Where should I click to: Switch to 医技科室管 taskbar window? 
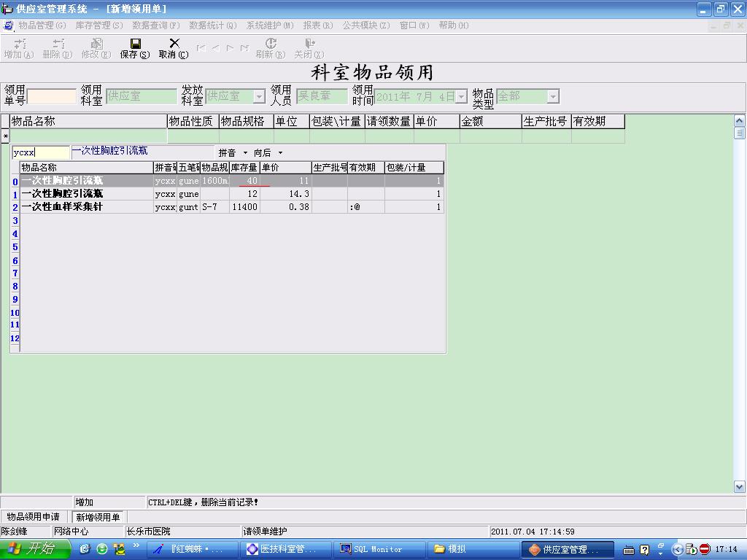(286, 549)
